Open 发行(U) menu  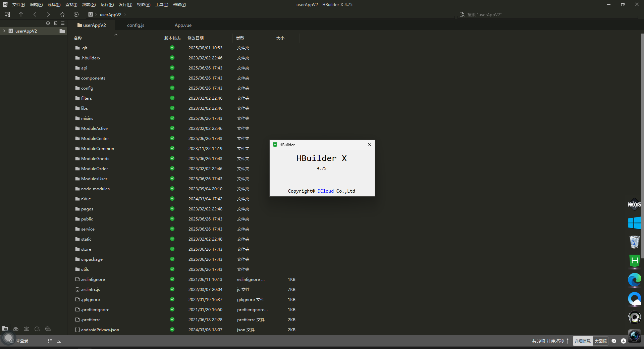click(125, 5)
